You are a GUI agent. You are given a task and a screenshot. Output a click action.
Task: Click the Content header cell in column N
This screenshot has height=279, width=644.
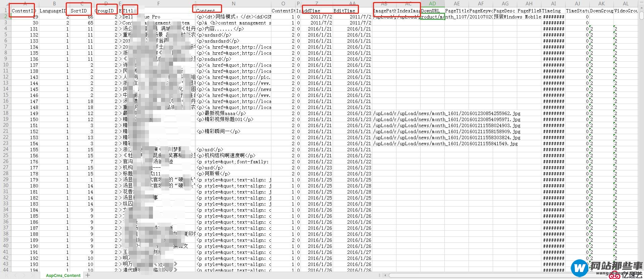point(233,10)
